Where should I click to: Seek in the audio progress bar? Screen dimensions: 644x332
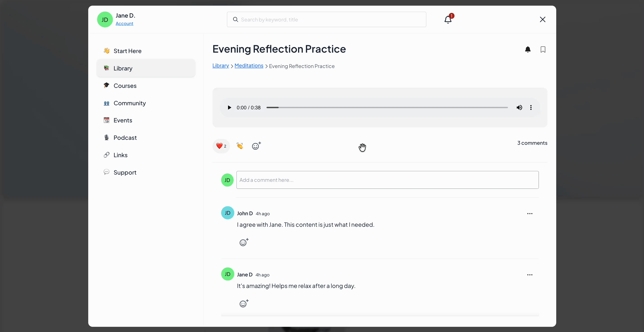click(387, 108)
